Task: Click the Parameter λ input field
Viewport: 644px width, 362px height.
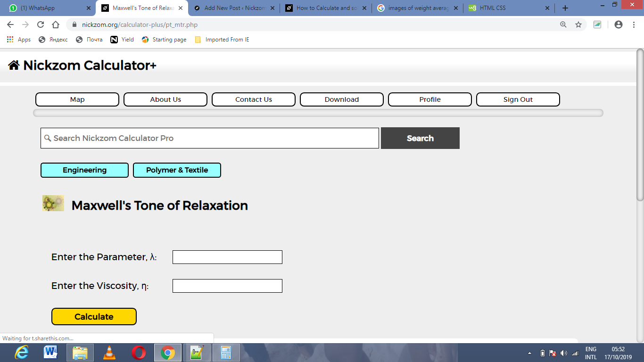Action: pyautogui.click(x=227, y=257)
